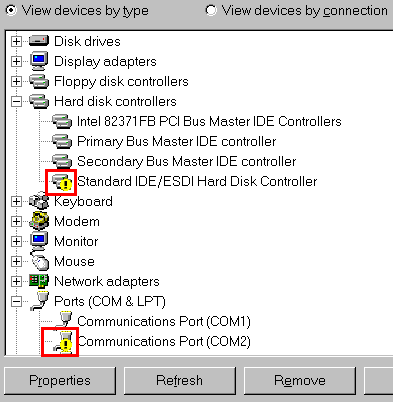Viewport: 393px width, 402px height.
Task: Click the Network adapters card icon
Action: pyautogui.click(x=39, y=281)
